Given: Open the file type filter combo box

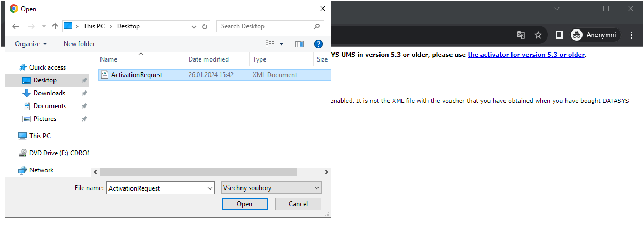Looking at the screenshot, I should point(271,188).
